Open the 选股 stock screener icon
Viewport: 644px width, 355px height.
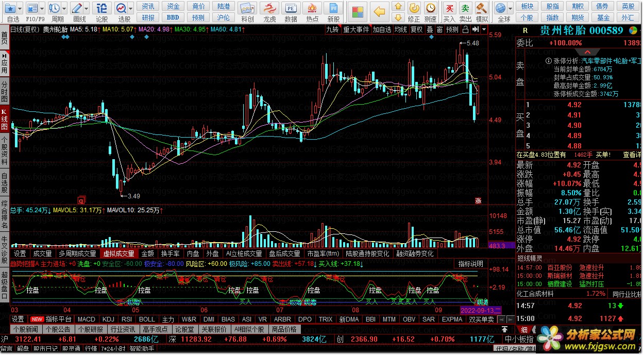click(121, 9)
